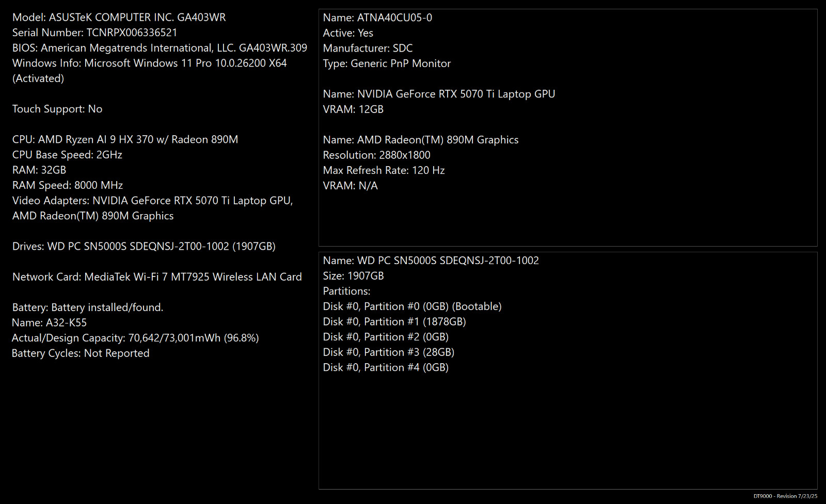Click the Model line reading ASUSTeK COMPUTER INC. GA403WR
The image size is (826, 504).
119,18
